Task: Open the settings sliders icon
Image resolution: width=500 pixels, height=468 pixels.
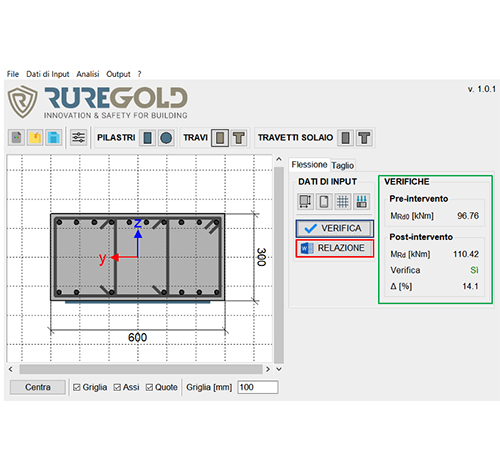Action: 78,137
